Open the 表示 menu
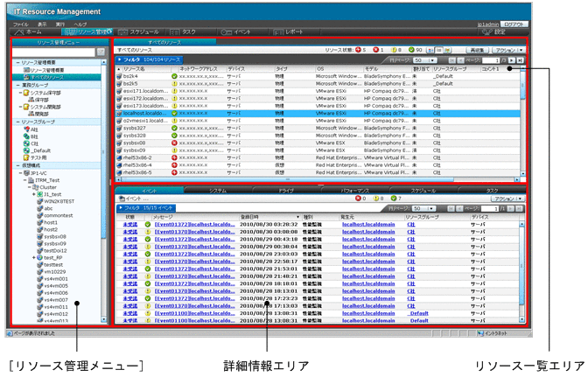This screenshot has width=588, height=377. (x=42, y=24)
